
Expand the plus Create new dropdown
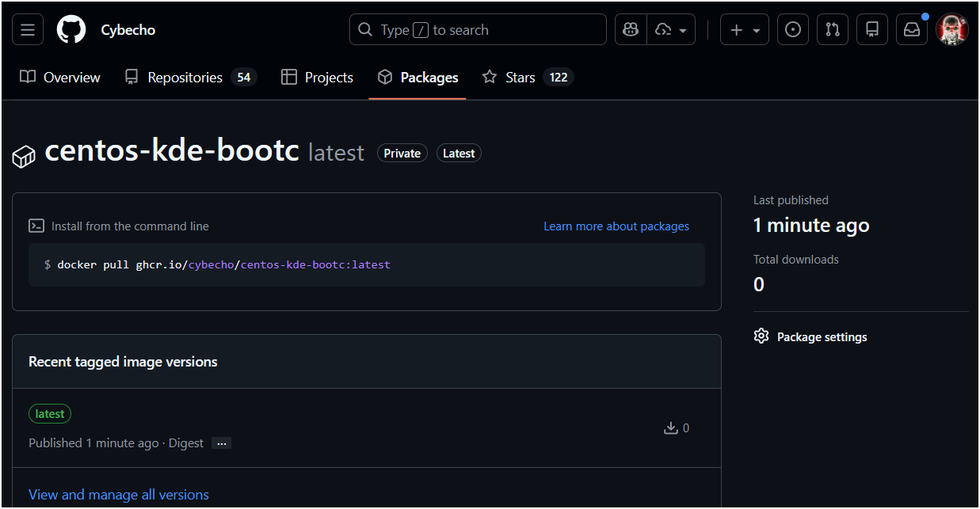pyautogui.click(x=744, y=30)
